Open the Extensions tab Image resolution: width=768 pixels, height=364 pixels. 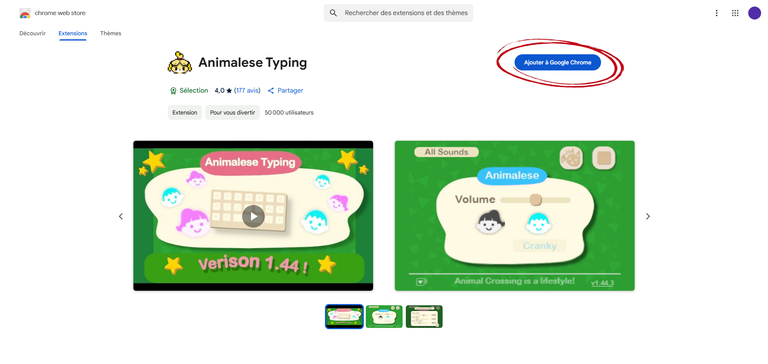(73, 33)
